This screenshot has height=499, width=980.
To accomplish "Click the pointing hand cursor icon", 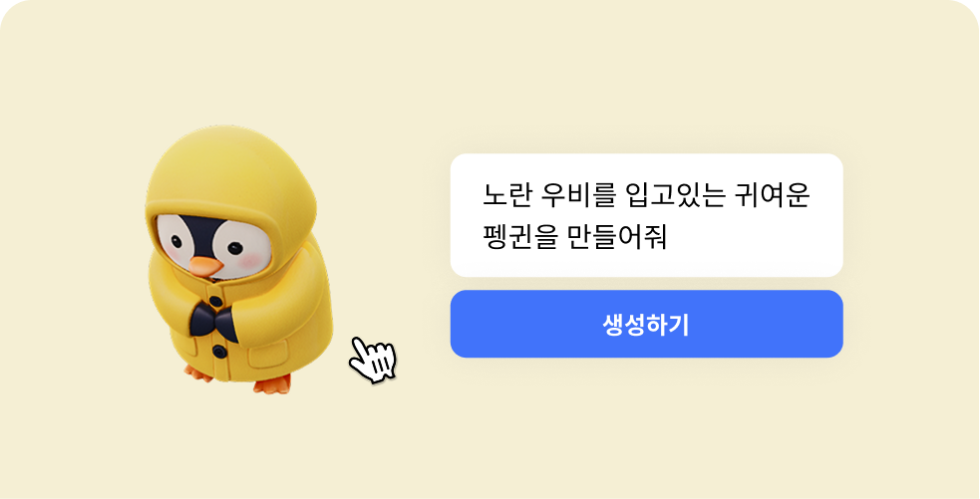I will [x=373, y=360].
